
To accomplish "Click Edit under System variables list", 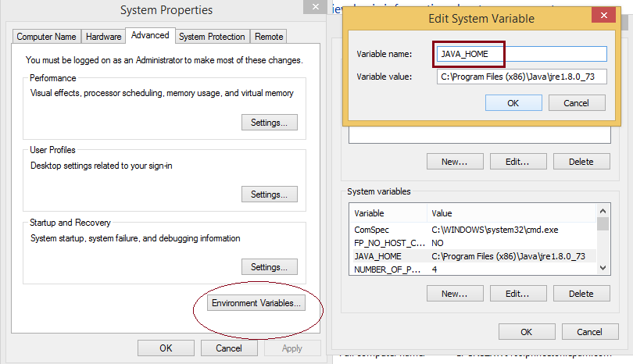I will tap(518, 294).
